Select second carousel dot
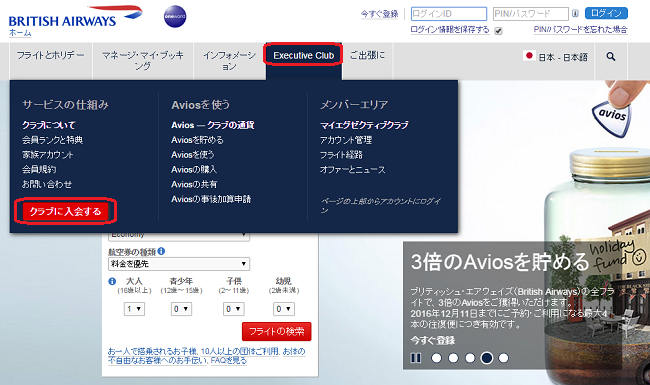The width and height of the screenshot is (650, 385). 453,358
